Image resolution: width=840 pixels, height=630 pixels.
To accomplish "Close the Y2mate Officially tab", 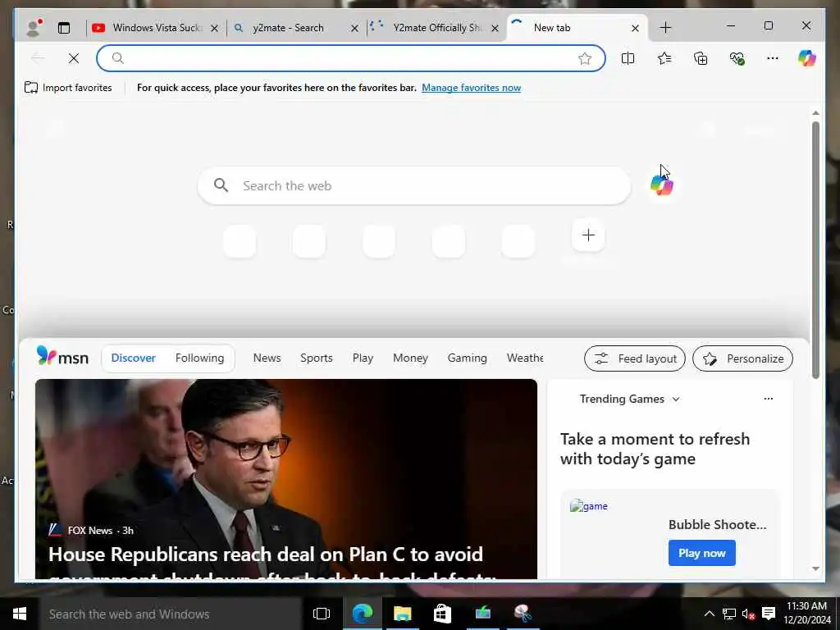I will click(x=495, y=29).
